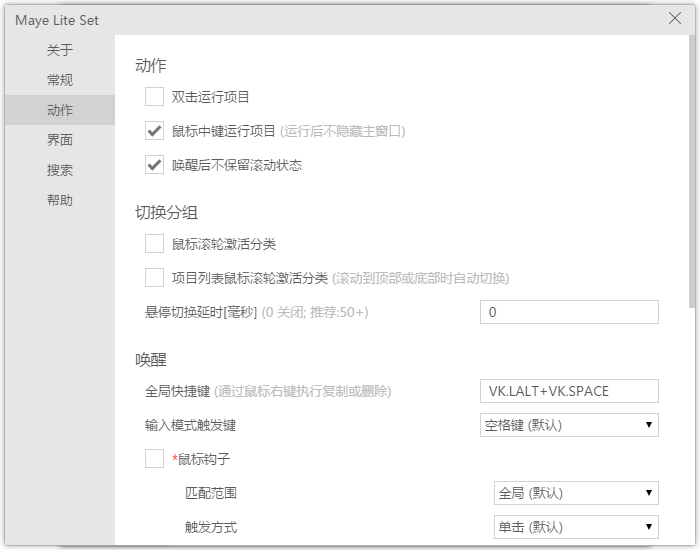The image size is (700, 550).
Task: Enable 双击运行项目 checkbox
Action: 154,97
